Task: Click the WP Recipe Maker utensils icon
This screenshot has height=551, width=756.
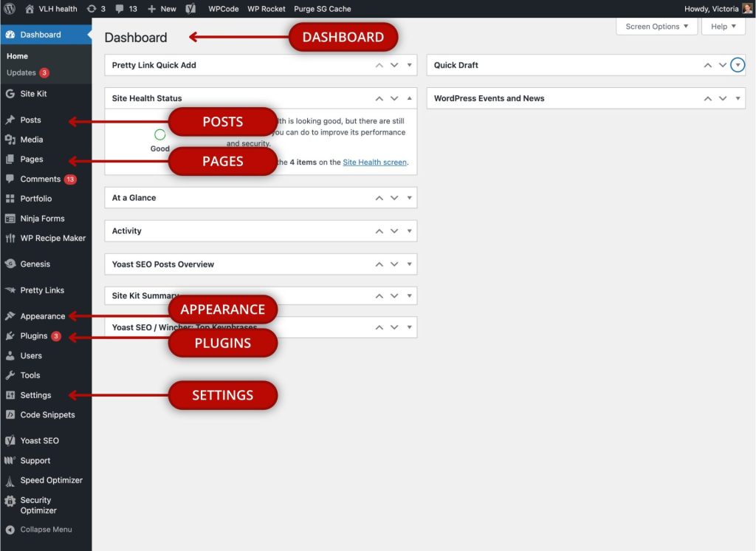Action: [10, 238]
